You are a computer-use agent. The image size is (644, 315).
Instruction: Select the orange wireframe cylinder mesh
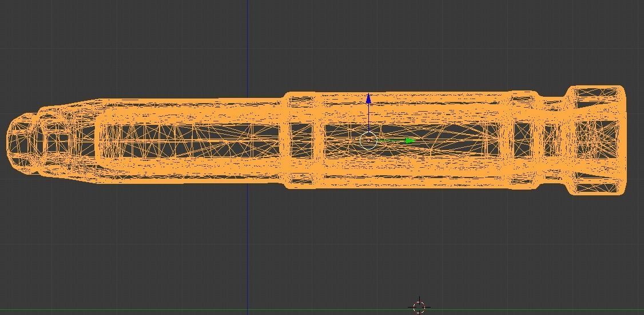pos(316,141)
